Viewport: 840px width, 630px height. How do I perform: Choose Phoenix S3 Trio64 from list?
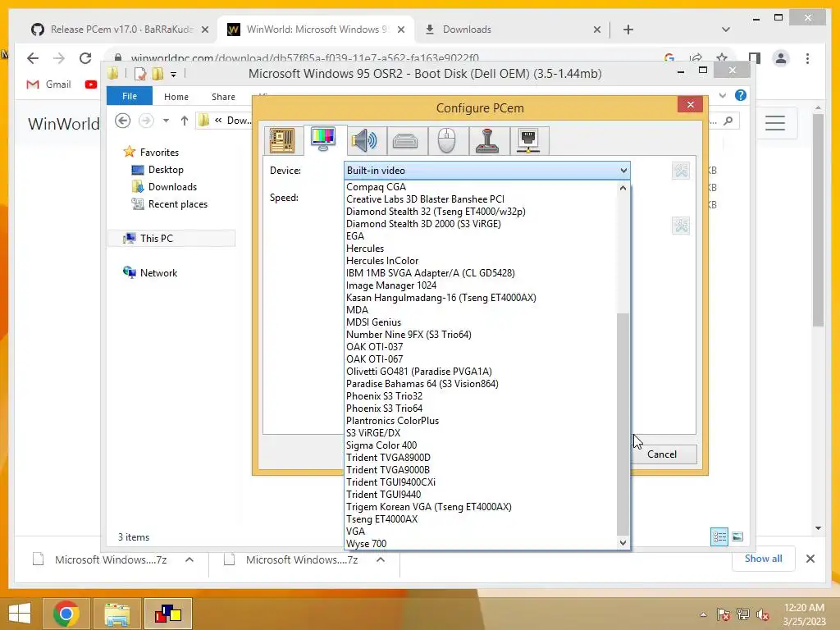pos(481,409)
